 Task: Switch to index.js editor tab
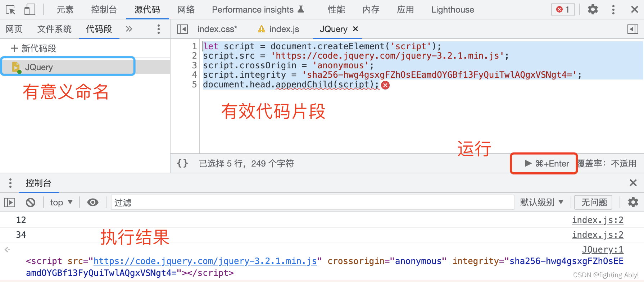(284, 29)
